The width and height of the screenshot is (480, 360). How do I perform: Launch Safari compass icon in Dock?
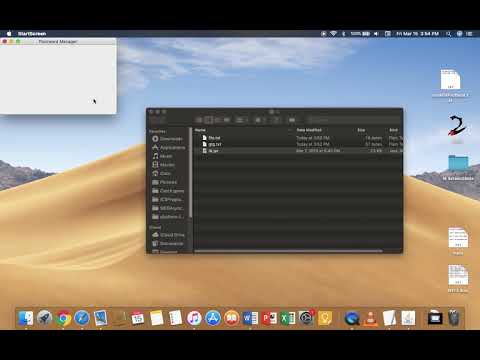[82, 318]
